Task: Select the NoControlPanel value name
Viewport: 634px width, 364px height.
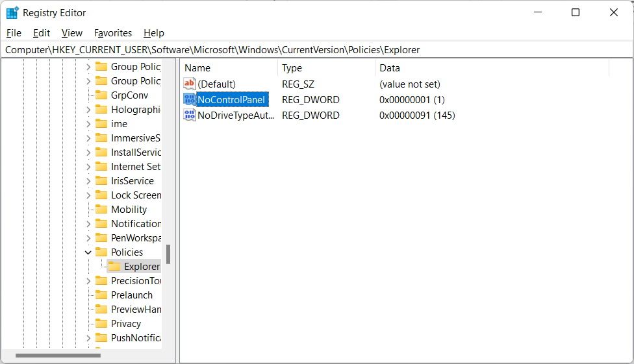Action: tap(231, 99)
